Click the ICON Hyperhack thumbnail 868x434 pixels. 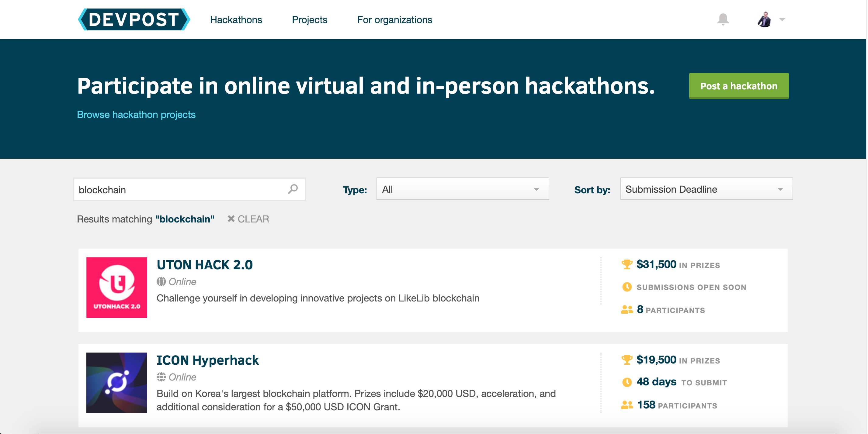click(116, 383)
